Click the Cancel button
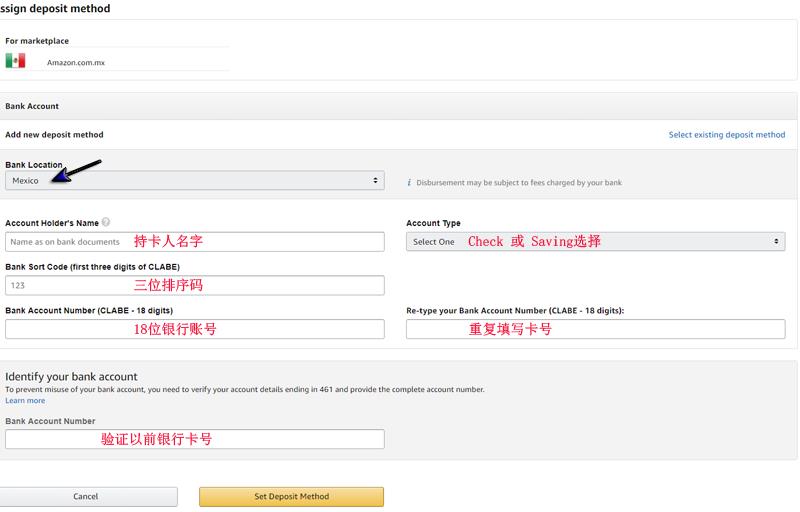The image size is (800, 512). tap(88, 496)
